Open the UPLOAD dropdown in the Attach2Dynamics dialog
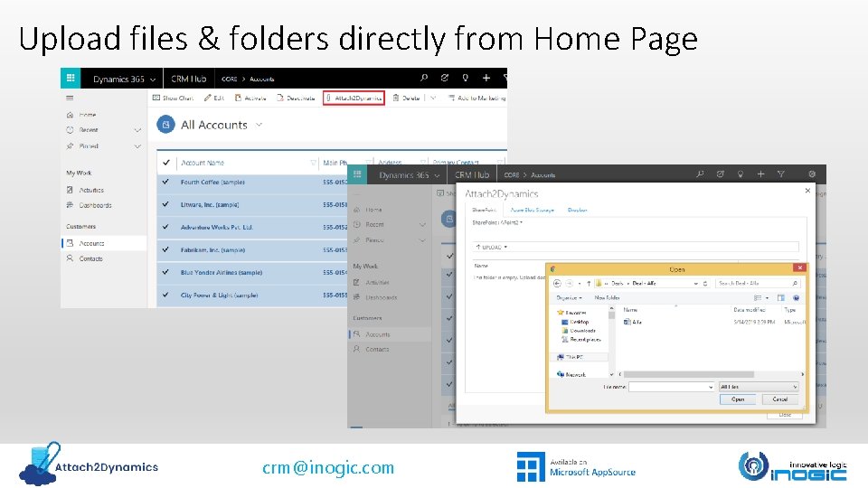The width and height of the screenshot is (868, 488). pos(492,247)
